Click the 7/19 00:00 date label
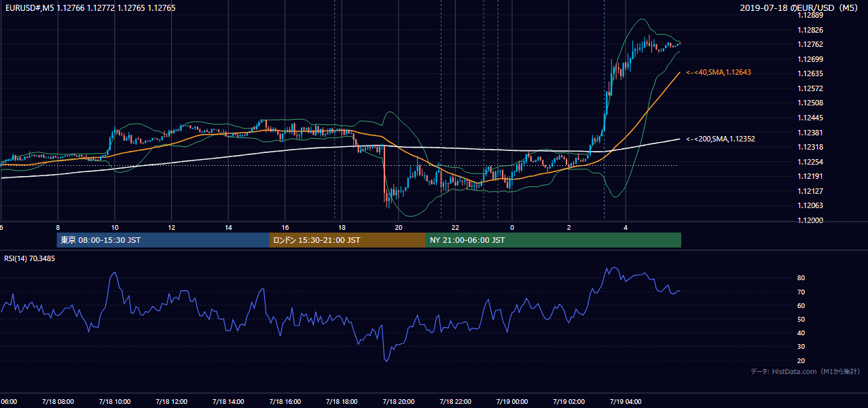 click(511, 402)
